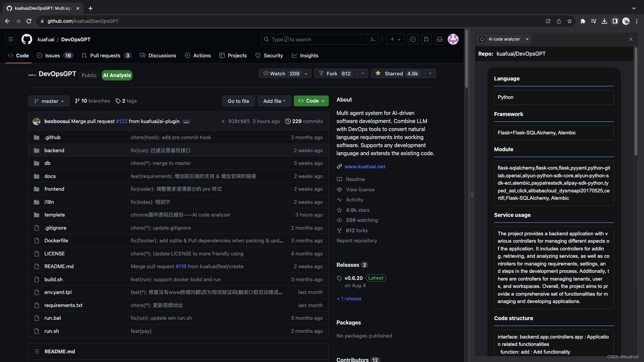Expand the AI code analyzer panel selector
This screenshot has width=644, height=362.
click(x=527, y=39)
